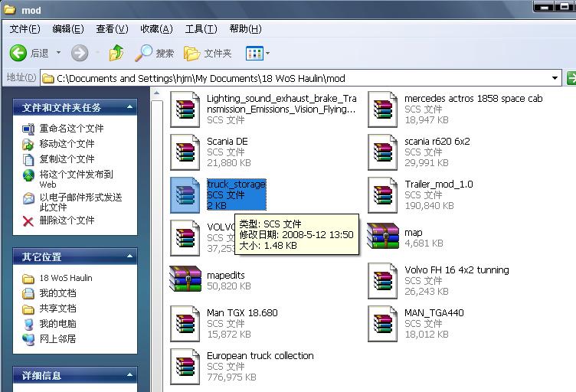This screenshot has height=392, width=576.
Task: Open the 工具(T) menu
Action: click(x=201, y=29)
